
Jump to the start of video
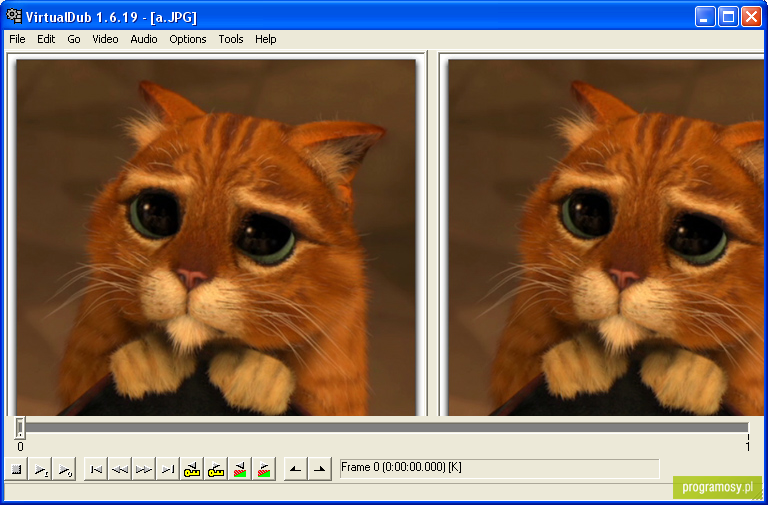[96, 469]
